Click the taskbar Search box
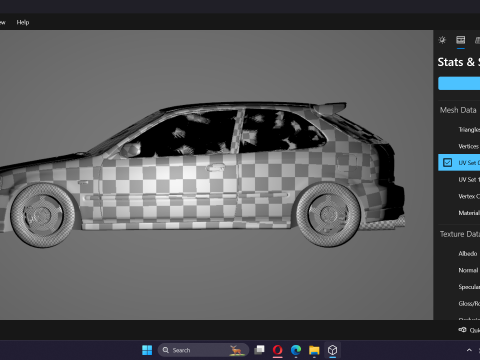The height and width of the screenshot is (360, 480). [203, 350]
